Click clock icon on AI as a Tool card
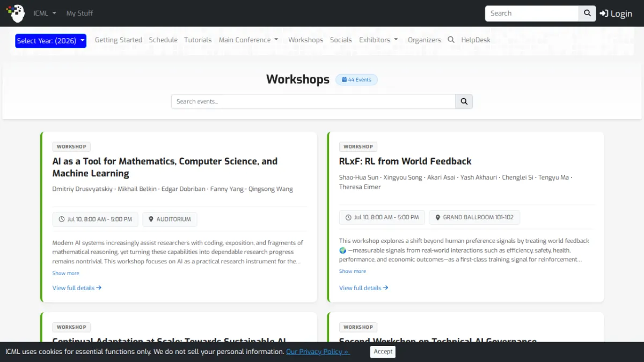 pyautogui.click(x=62, y=219)
